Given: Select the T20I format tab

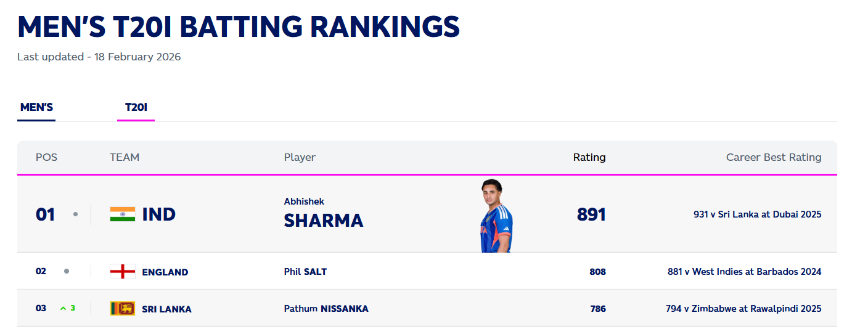Looking at the screenshot, I should pyautogui.click(x=136, y=107).
